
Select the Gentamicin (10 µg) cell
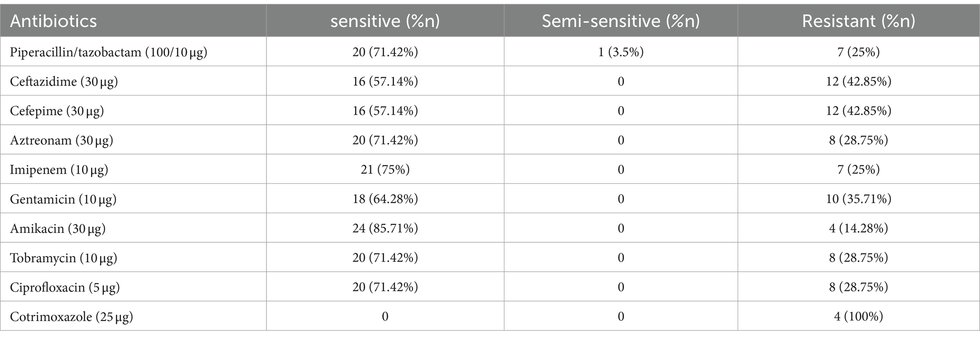coord(63,199)
